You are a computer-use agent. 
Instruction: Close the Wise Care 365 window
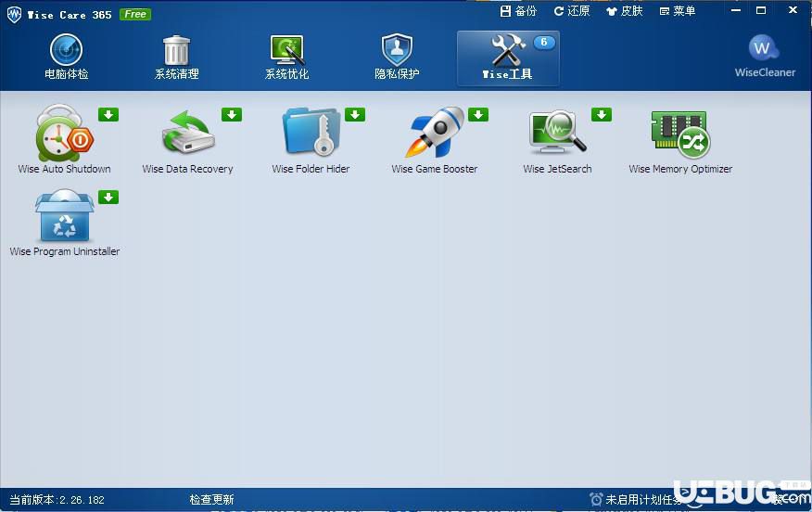click(793, 10)
